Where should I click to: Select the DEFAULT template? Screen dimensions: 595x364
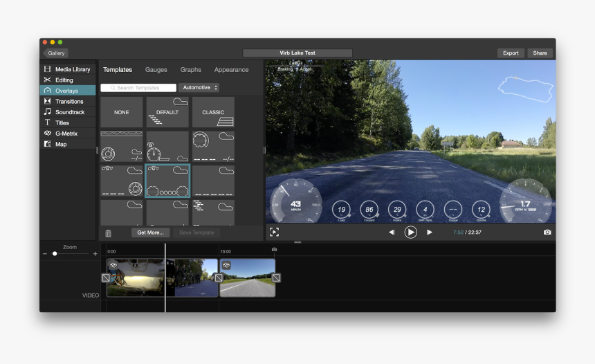pyautogui.click(x=167, y=112)
